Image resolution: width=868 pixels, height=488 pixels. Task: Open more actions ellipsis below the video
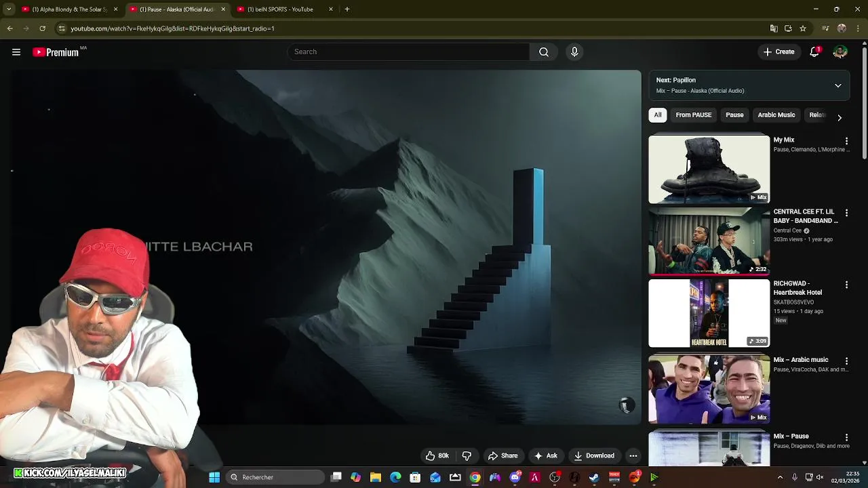[633, 456]
